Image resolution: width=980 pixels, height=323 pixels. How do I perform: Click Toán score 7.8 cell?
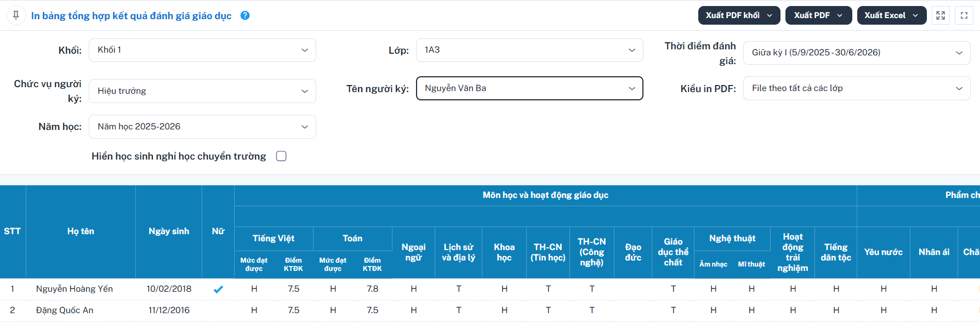(x=373, y=289)
